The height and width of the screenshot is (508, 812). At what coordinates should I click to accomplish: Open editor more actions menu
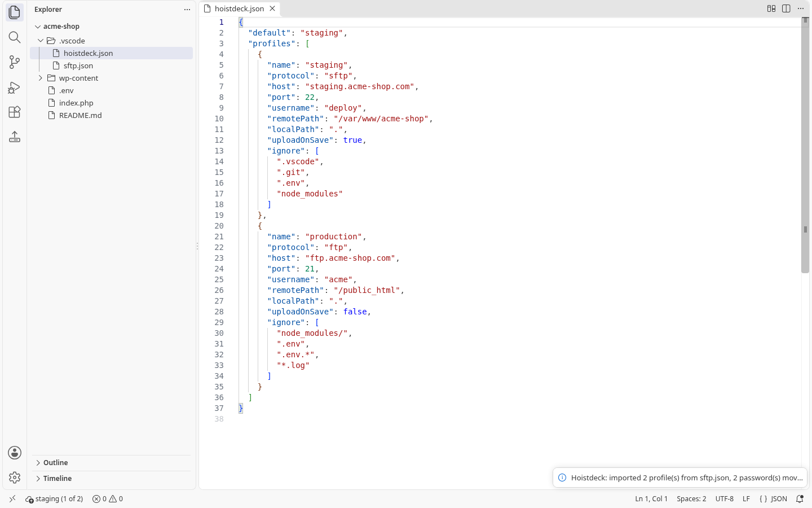point(801,8)
